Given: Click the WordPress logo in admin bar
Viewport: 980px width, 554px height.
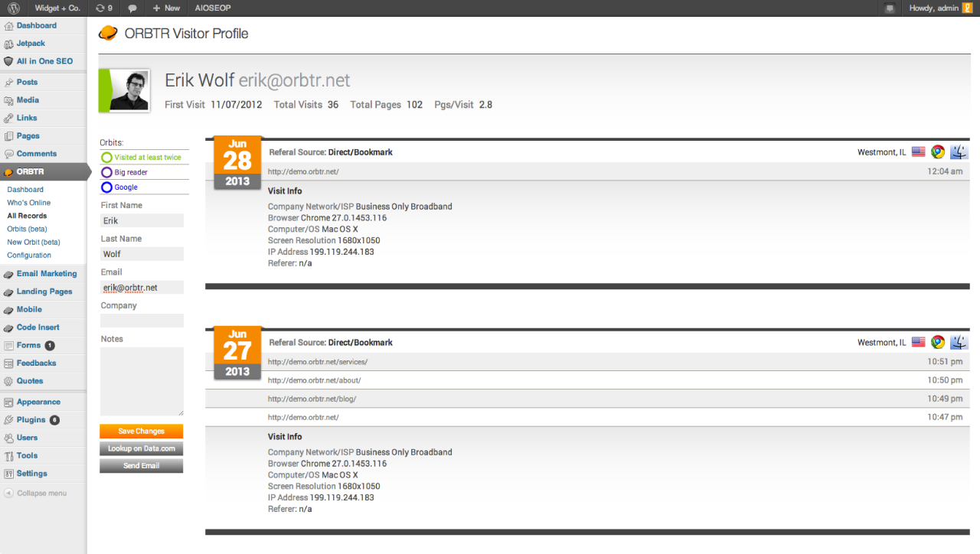Looking at the screenshot, I should 14,8.
